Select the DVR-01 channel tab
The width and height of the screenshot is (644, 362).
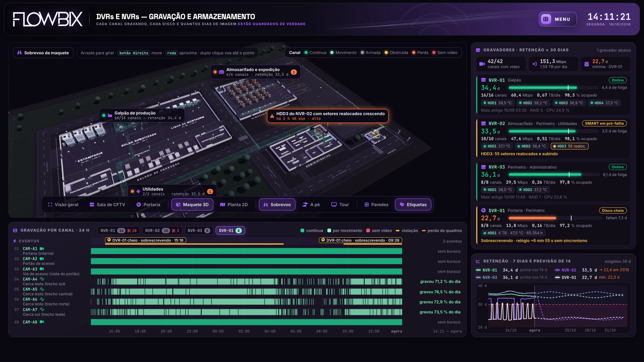point(230,231)
